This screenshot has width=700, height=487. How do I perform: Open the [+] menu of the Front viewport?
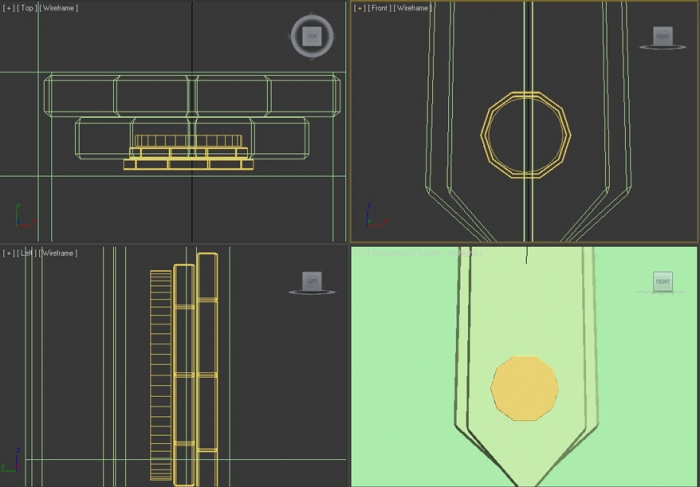(360, 8)
